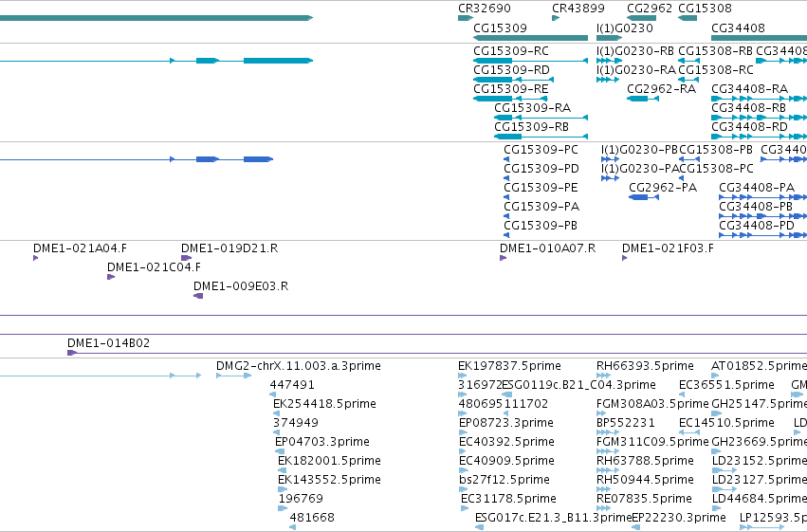This screenshot has width=807, height=532.
Task: Select the EP08723.3prime EST
Action: [463, 432]
